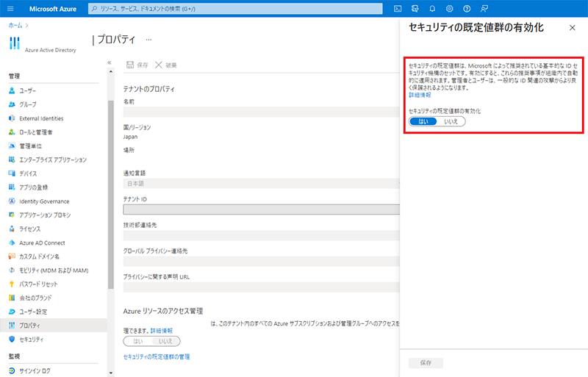Click the モビリティ (MDM および MAM) icon

tap(12, 270)
